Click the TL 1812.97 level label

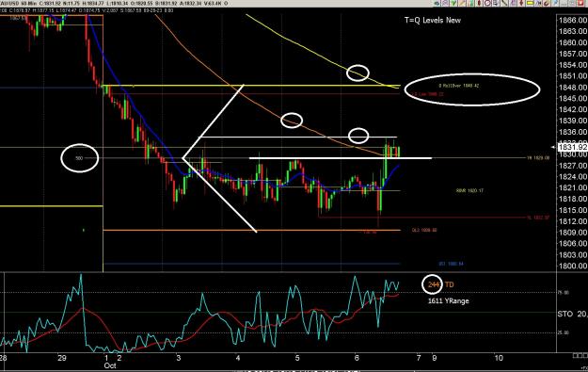pos(538,218)
